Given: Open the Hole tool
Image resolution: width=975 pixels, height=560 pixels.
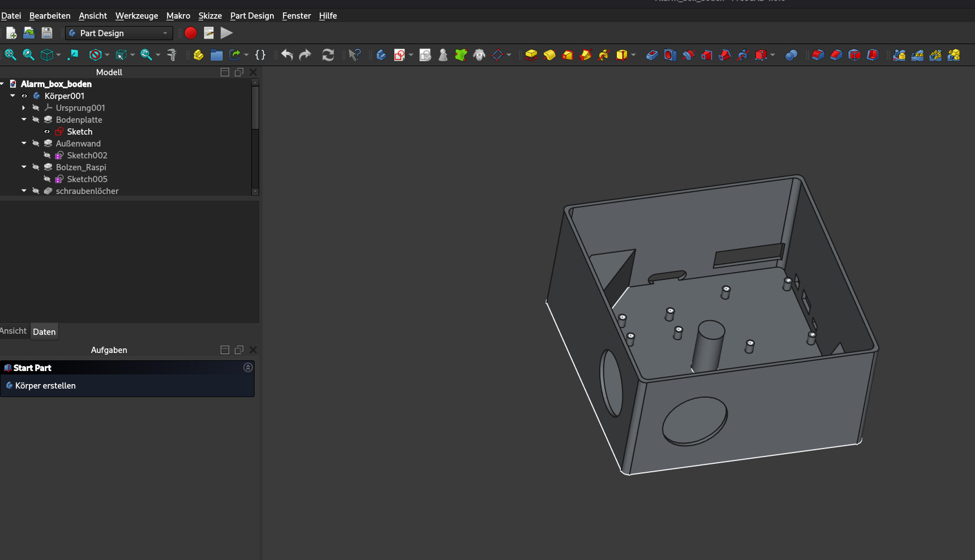Looking at the screenshot, I should [x=669, y=55].
